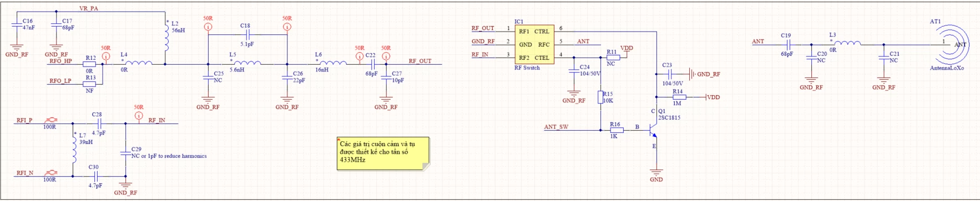The width and height of the screenshot is (980, 201).
Task: Select capacitor C29 symbol
Action: [x=125, y=153]
